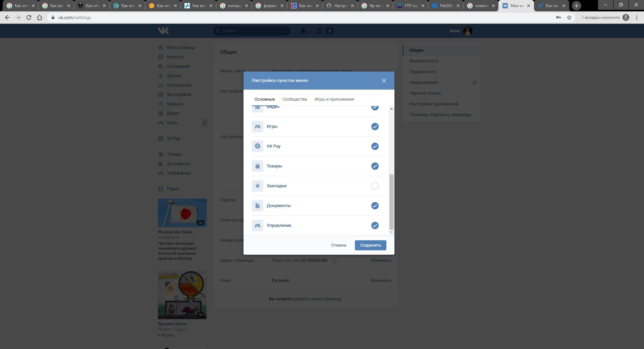This screenshot has height=349, width=644.
Task: Click the Музыка note icon in sidebar
Action: (x=161, y=104)
